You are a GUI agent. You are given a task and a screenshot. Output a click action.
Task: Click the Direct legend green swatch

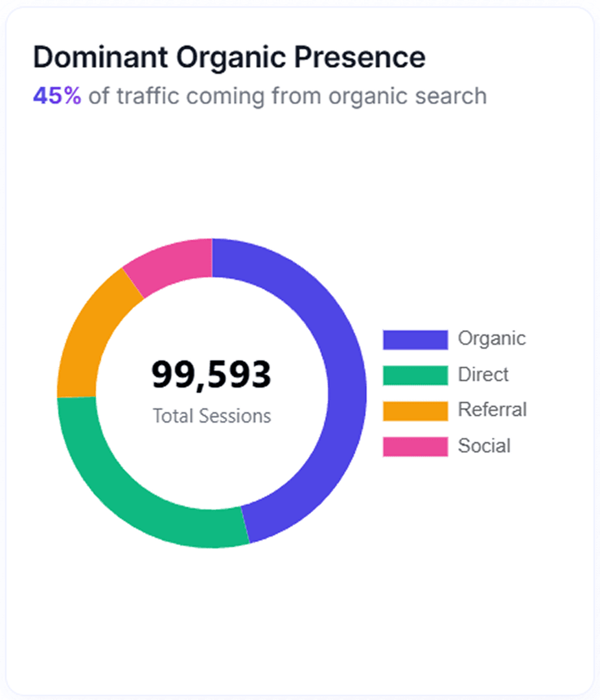415,375
